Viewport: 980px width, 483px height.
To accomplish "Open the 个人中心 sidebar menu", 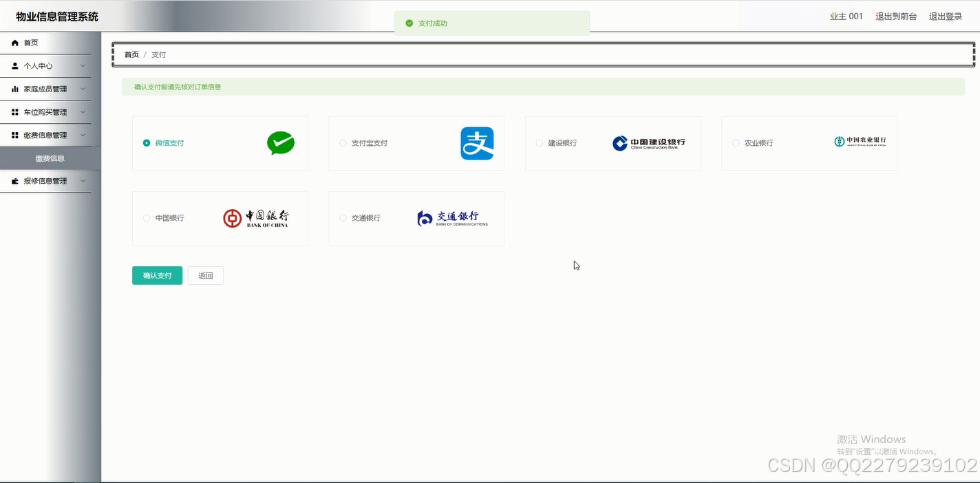I will pyautogui.click(x=45, y=66).
